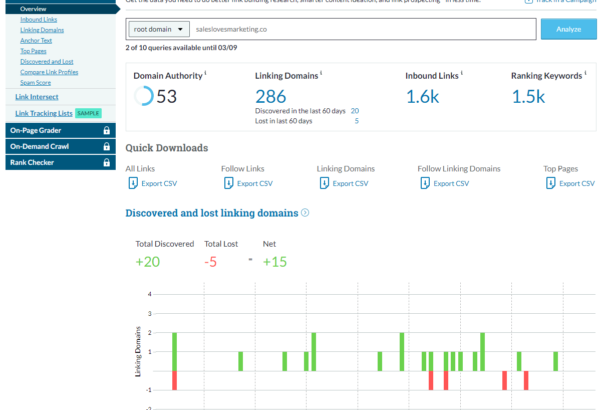Open Rank Checker section
The image size is (600, 410).
[x=60, y=163]
